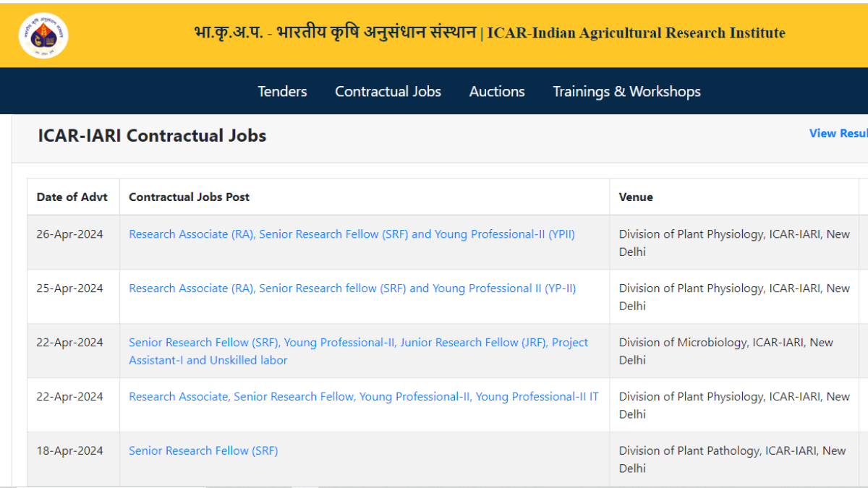Open Trainings & Workshops menu item
This screenshot has width=868, height=488.
pyautogui.click(x=626, y=92)
